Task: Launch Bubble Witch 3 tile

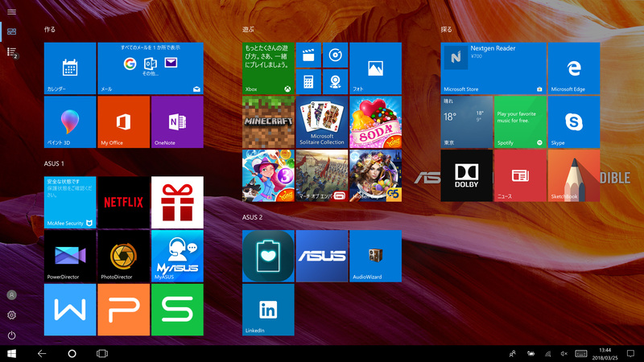Action: click(x=268, y=175)
